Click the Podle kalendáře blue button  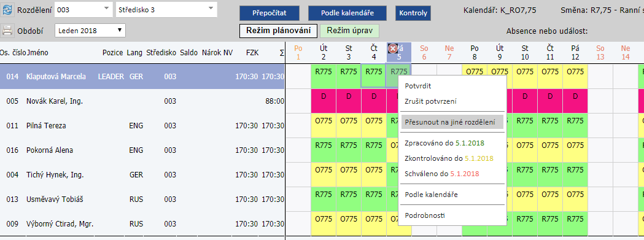(347, 13)
